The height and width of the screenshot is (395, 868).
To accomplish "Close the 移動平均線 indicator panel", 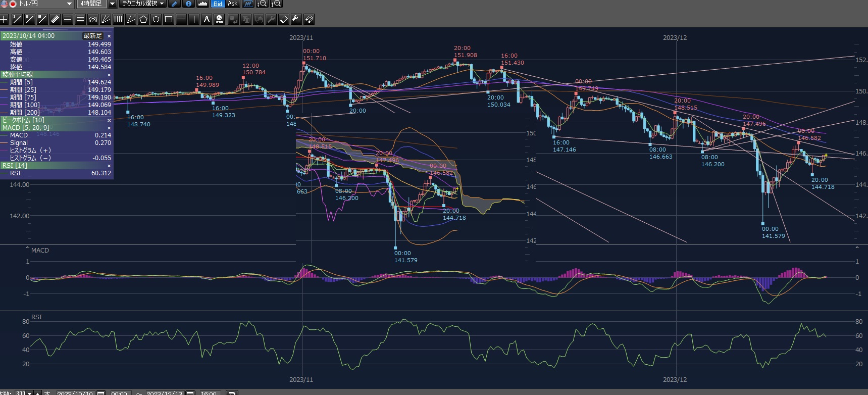I will (109, 75).
